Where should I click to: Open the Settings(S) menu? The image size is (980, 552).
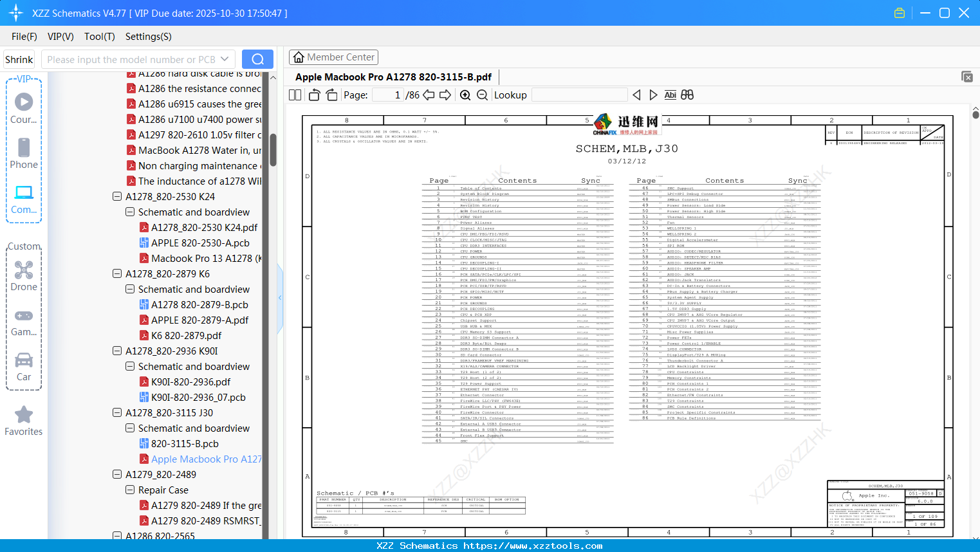(x=149, y=37)
